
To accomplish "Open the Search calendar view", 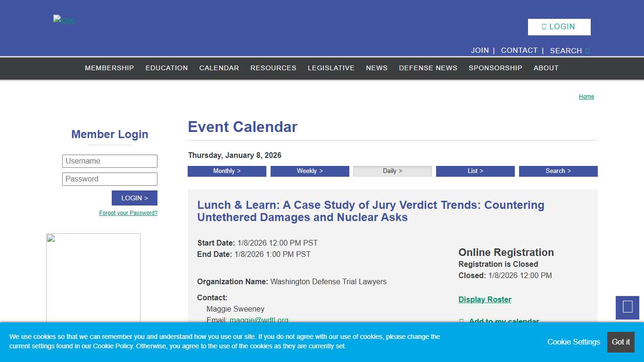I will coord(558,171).
